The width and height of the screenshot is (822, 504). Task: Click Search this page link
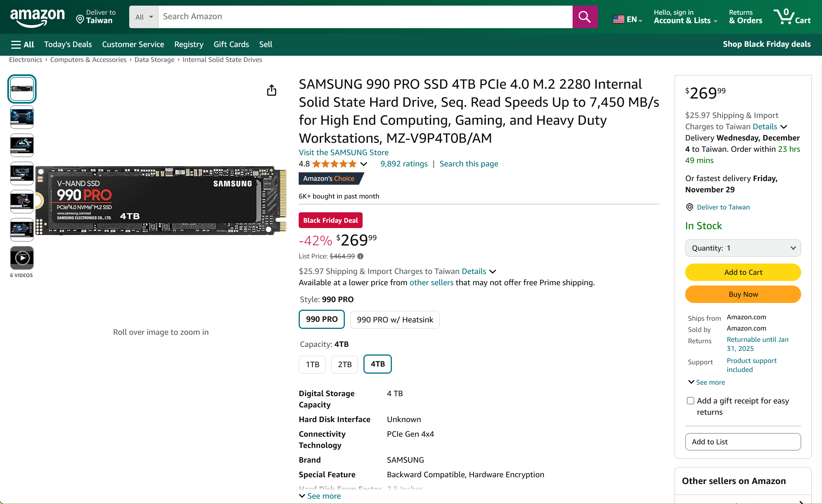(469, 164)
